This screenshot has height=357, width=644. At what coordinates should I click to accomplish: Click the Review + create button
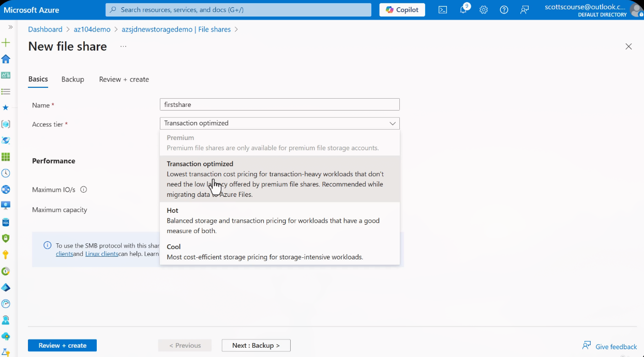pos(62,345)
